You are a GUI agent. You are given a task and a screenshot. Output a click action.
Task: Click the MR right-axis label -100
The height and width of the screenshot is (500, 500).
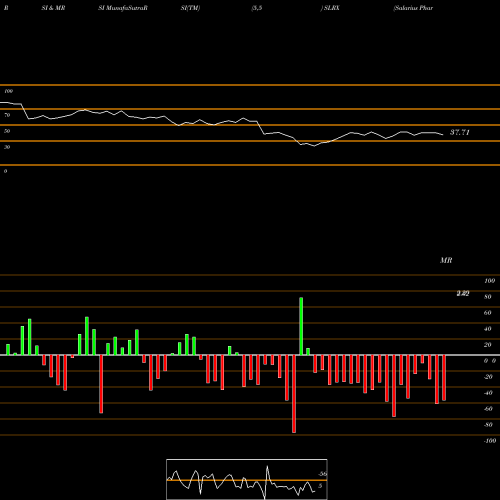[x=490, y=441]
